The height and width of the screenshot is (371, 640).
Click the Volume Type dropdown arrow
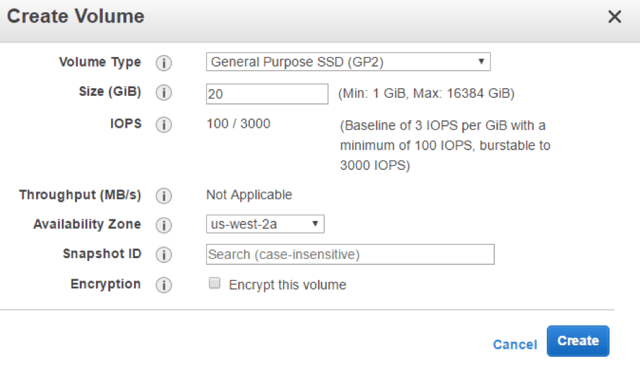481,62
